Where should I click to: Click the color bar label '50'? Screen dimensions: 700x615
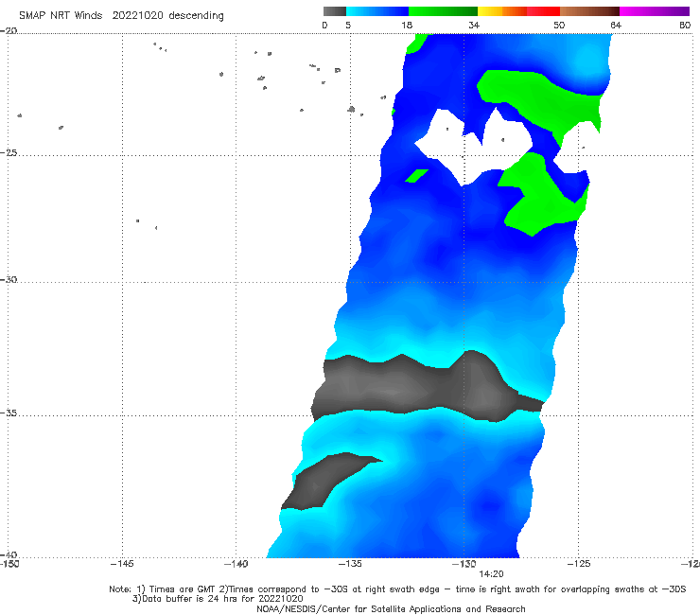pyautogui.click(x=559, y=25)
